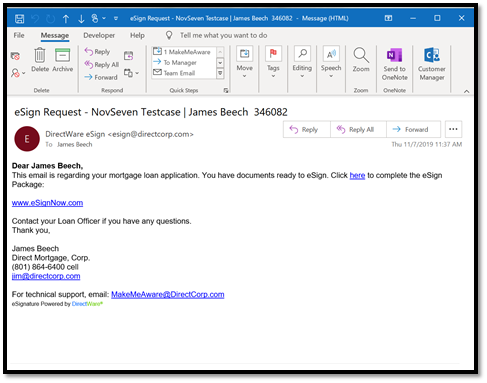Click the Undo arrow in the title bar
The width and height of the screenshot is (487, 383).
(35, 19)
